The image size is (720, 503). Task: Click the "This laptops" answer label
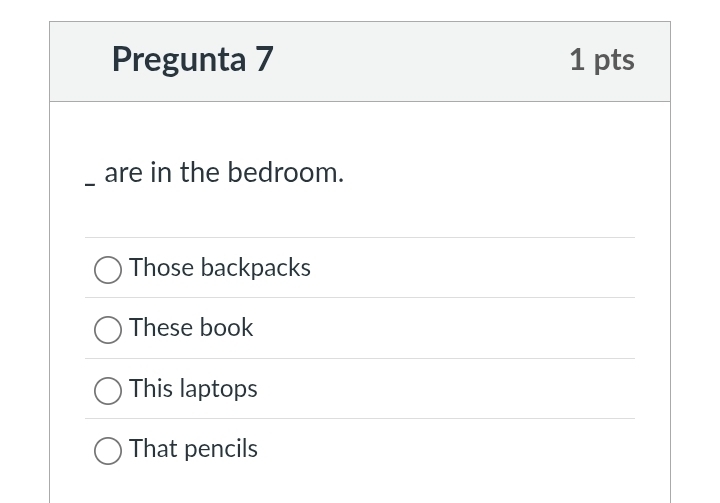click(x=193, y=389)
